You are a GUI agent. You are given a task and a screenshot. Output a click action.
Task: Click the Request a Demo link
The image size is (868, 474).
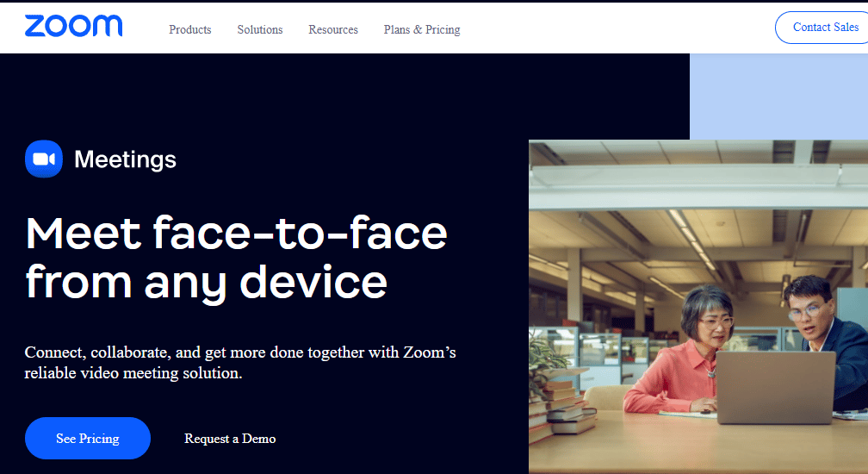tap(230, 439)
